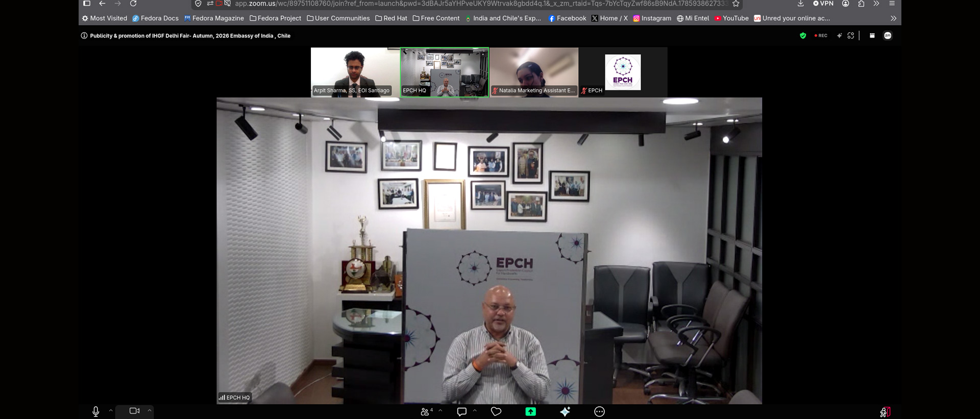Open the Extensions puzzle icon
This screenshot has width=980, height=419.
click(861, 4)
